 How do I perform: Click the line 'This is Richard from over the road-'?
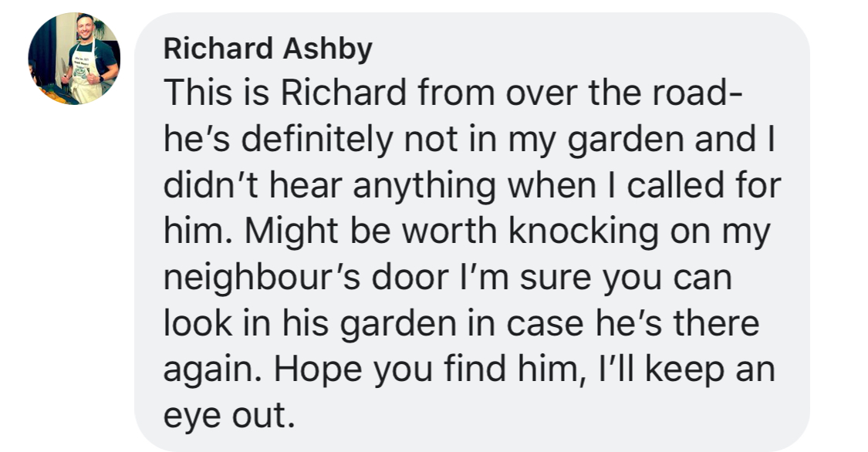(x=453, y=93)
